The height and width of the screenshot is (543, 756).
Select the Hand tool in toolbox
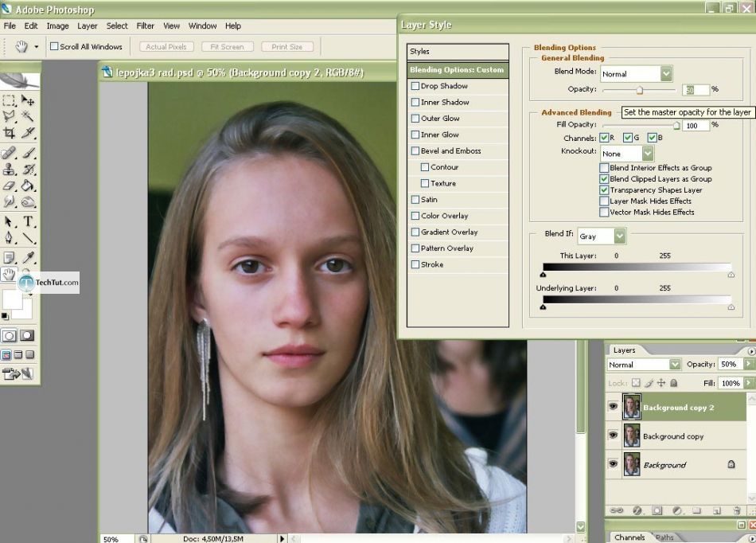click(x=9, y=275)
